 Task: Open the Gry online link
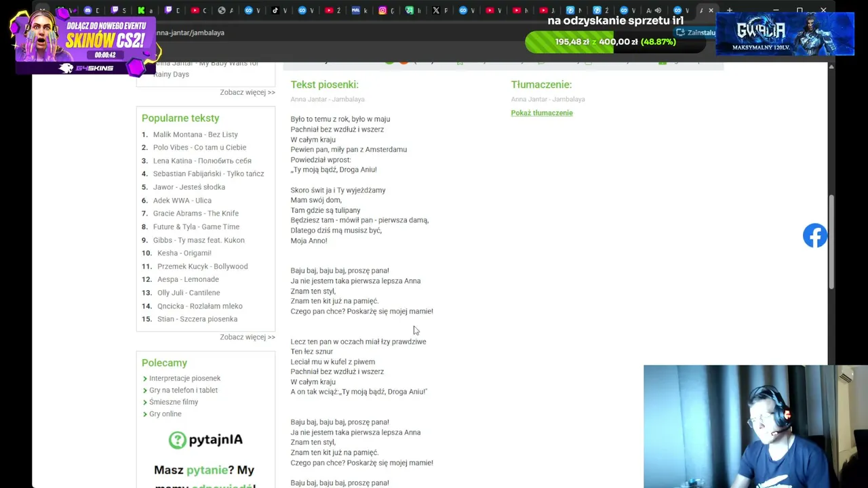(165, 414)
